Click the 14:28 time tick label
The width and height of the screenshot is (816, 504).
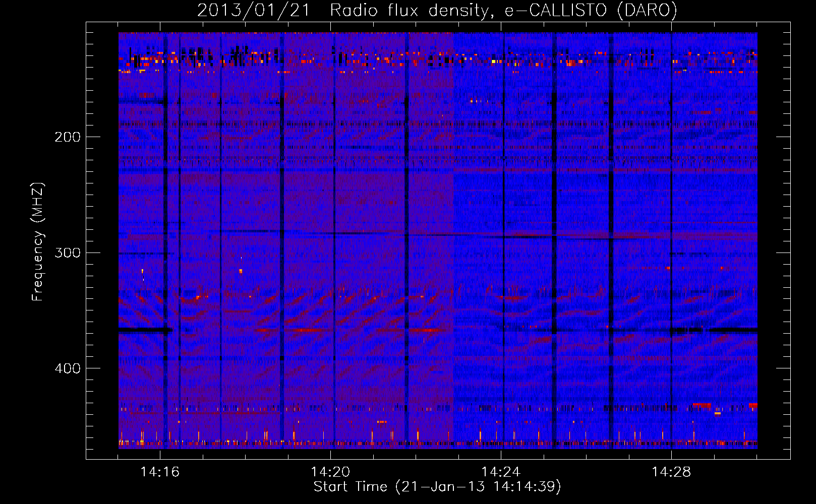[x=671, y=472]
